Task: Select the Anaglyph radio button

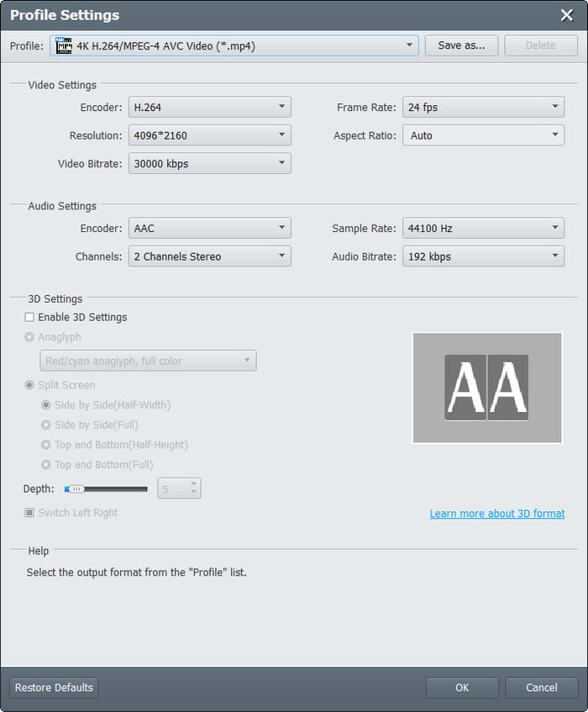Action: (x=29, y=337)
